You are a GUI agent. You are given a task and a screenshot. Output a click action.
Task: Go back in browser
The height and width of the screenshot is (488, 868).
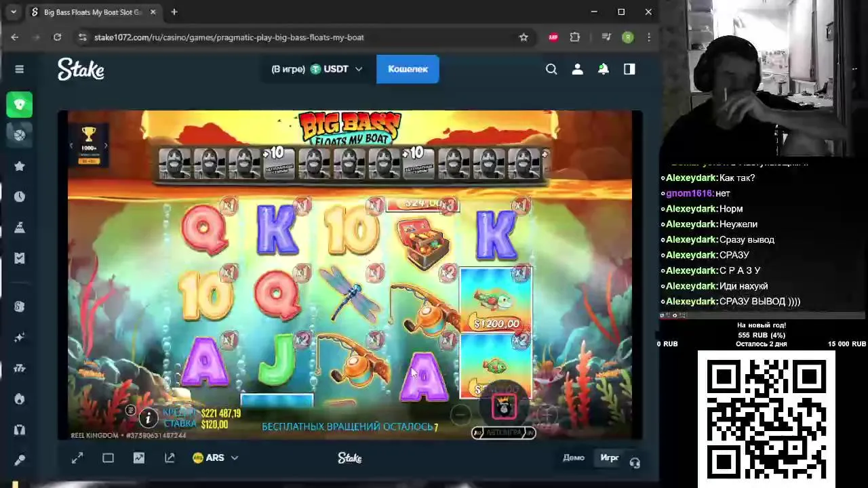point(15,37)
